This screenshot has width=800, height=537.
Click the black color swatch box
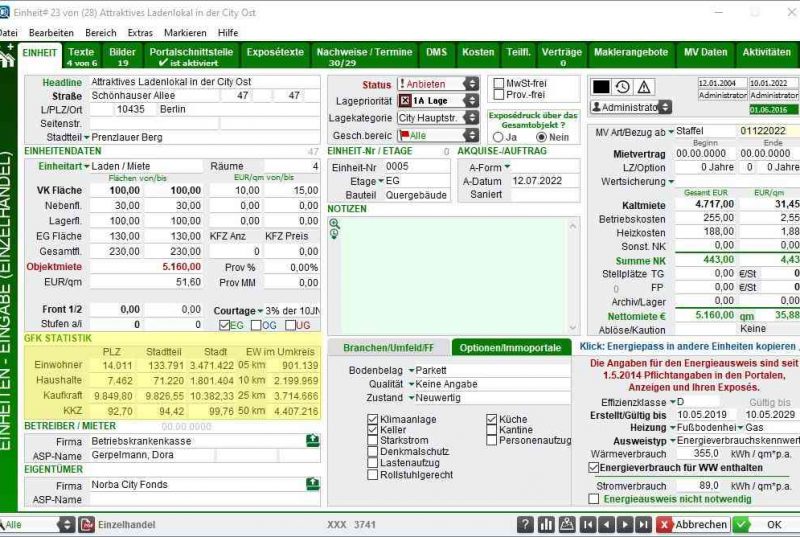point(601,87)
